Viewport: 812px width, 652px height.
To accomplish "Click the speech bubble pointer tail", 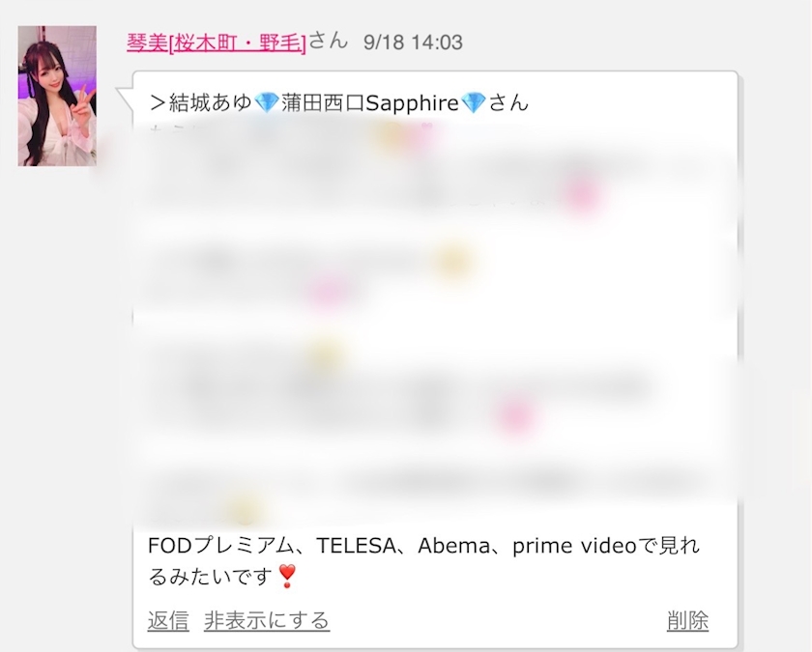I will pos(125,99).
